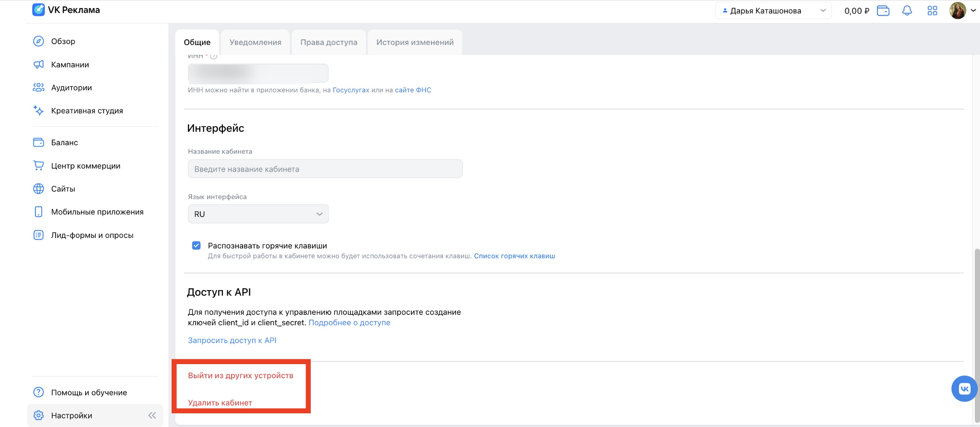
Task: Collapse the sidebar with double chevron
Action: pos(152,415)
